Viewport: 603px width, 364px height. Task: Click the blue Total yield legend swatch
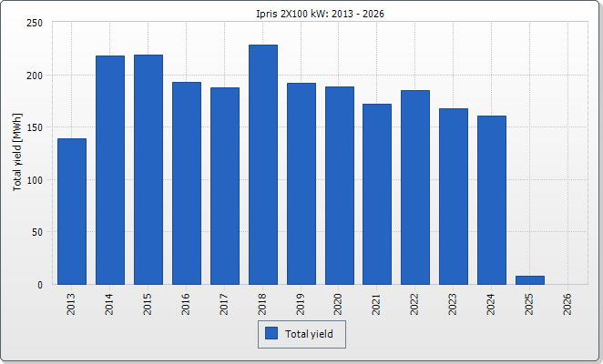pos(271,334)
